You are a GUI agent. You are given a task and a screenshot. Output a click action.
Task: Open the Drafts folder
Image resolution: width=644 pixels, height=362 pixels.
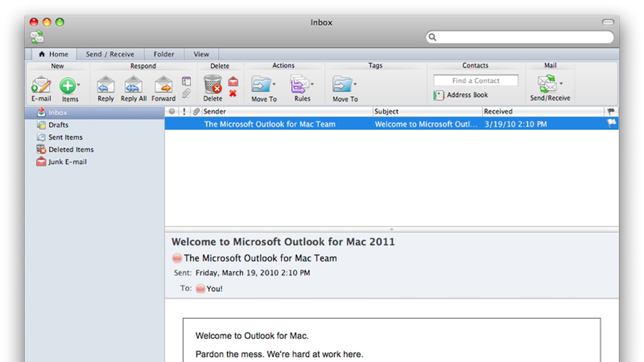click(95, 125)
